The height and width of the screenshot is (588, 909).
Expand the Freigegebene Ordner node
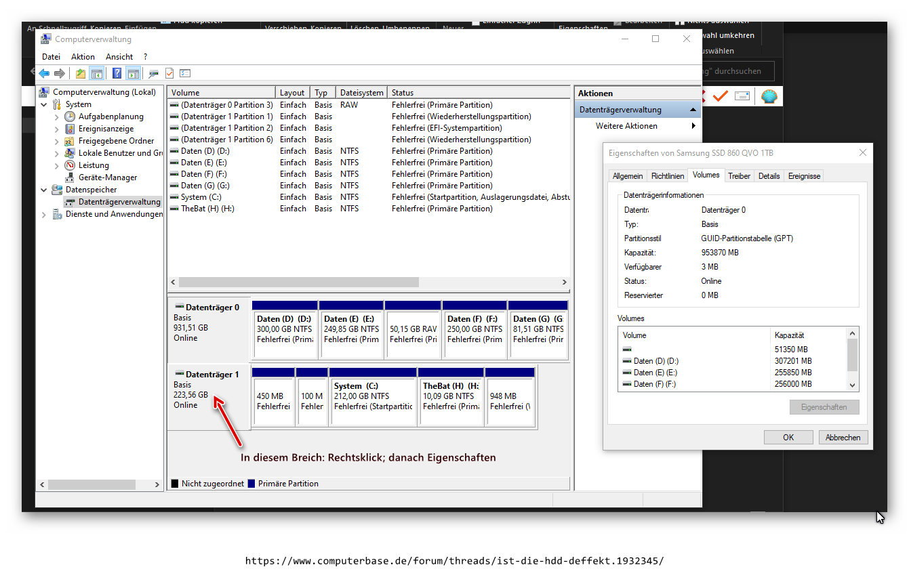(x=57, y=141)
